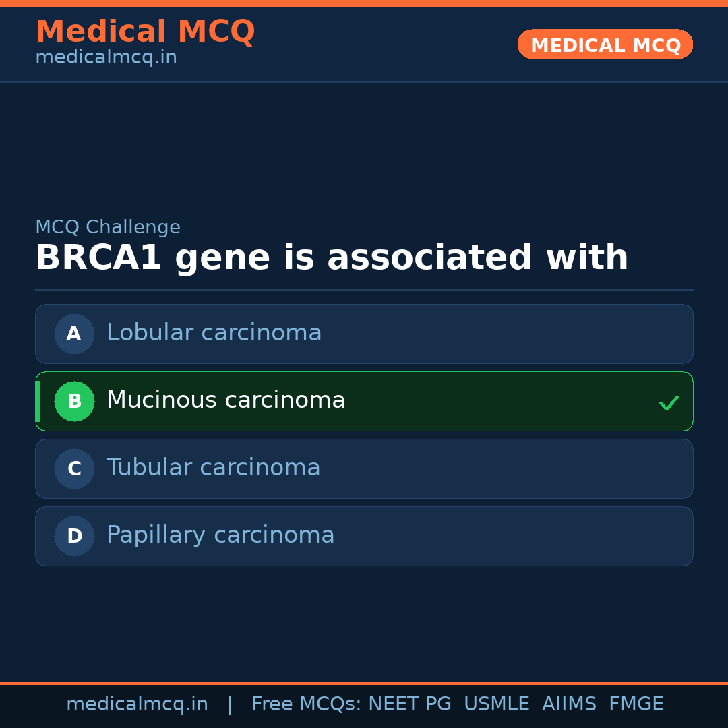The height and width of the screenshot is (728, 728).
Task: Choose Mucinous carcinoma answer
Action: pos(226,400)
